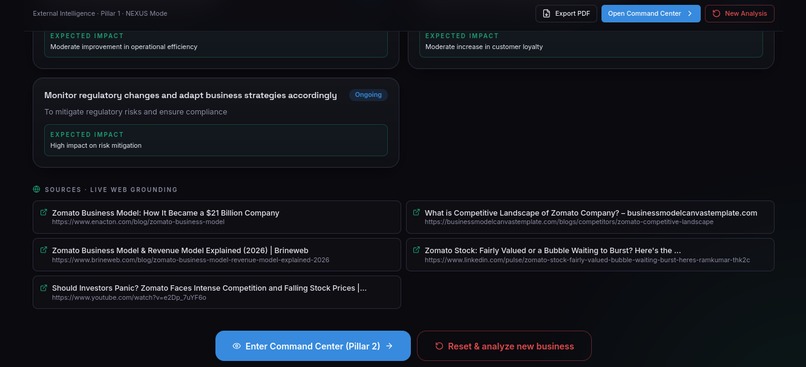Click the youtube.com/watch URL text
The width and height of the screenshot is (806, 367).
(x=129, y=298)
